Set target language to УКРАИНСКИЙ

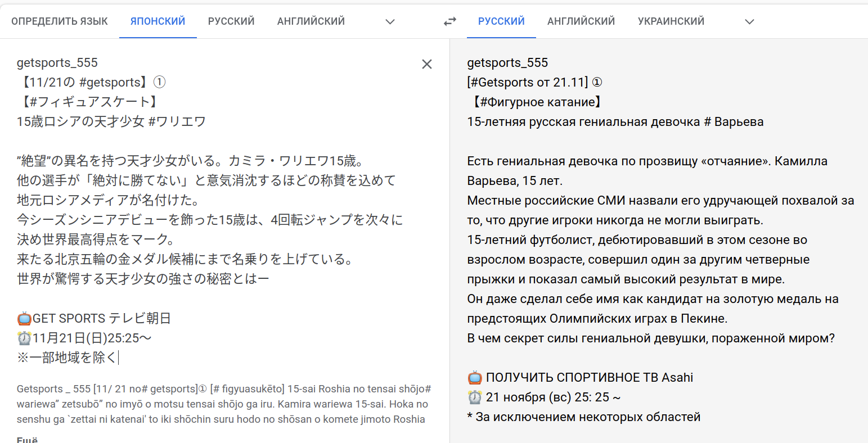point(671,21)
